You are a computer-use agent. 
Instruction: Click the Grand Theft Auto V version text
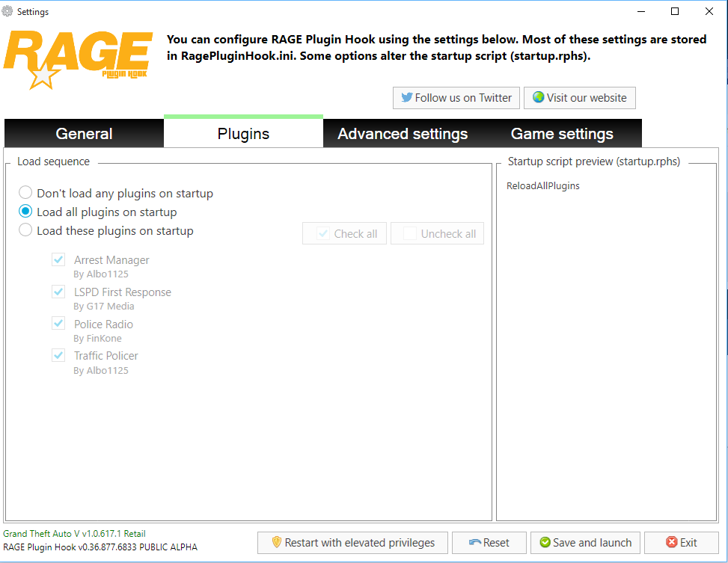[74, 534]
